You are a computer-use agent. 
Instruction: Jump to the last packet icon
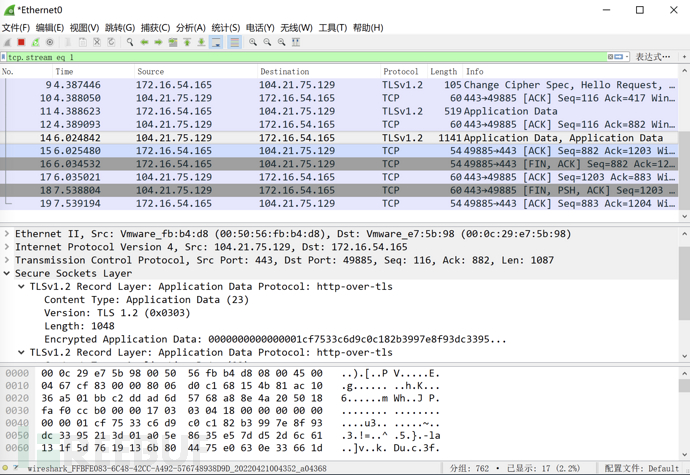point(201,42)
